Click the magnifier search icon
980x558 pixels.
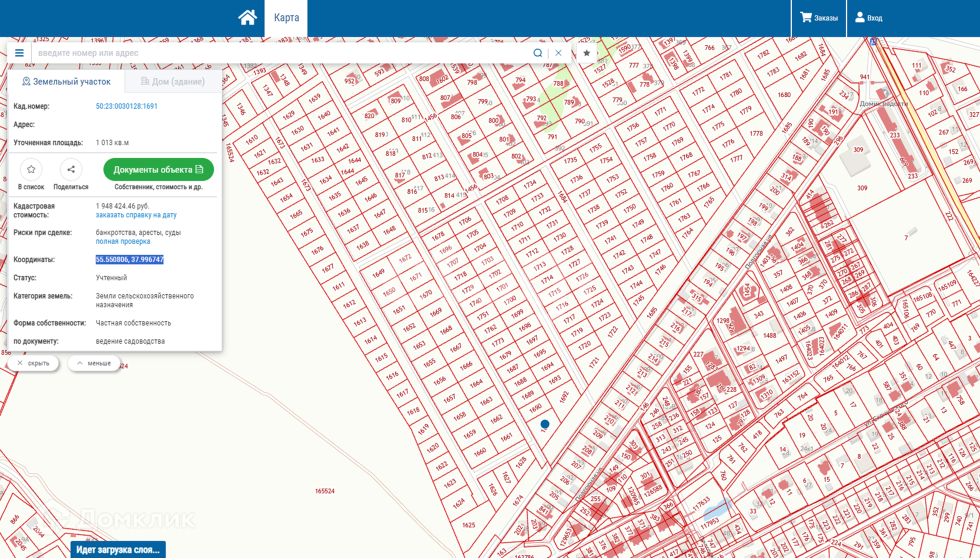click(537, 53)
